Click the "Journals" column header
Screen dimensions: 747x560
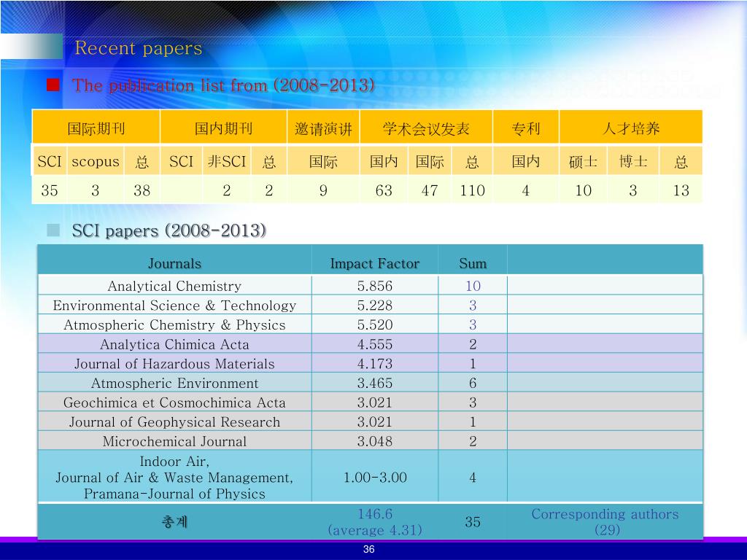click(175, 263)
